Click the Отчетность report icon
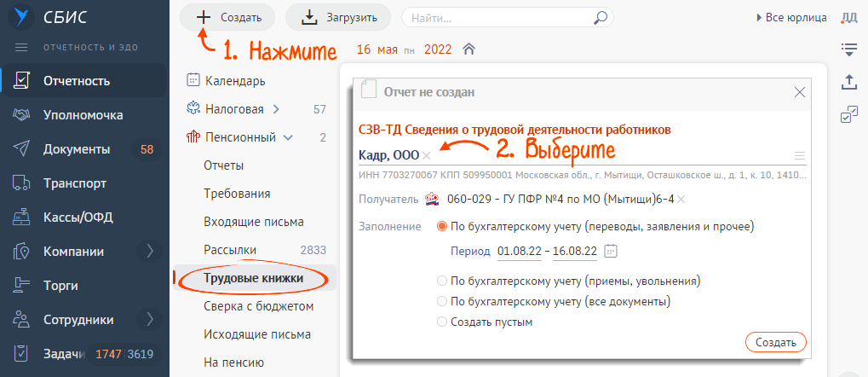This screenshot has width=868, height=377. coord(21,81)
